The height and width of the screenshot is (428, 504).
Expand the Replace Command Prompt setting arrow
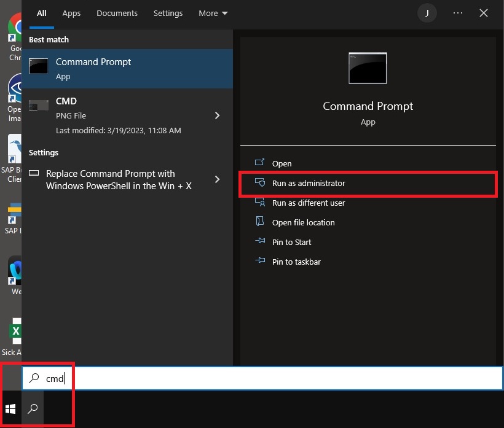tap(218, 179)
